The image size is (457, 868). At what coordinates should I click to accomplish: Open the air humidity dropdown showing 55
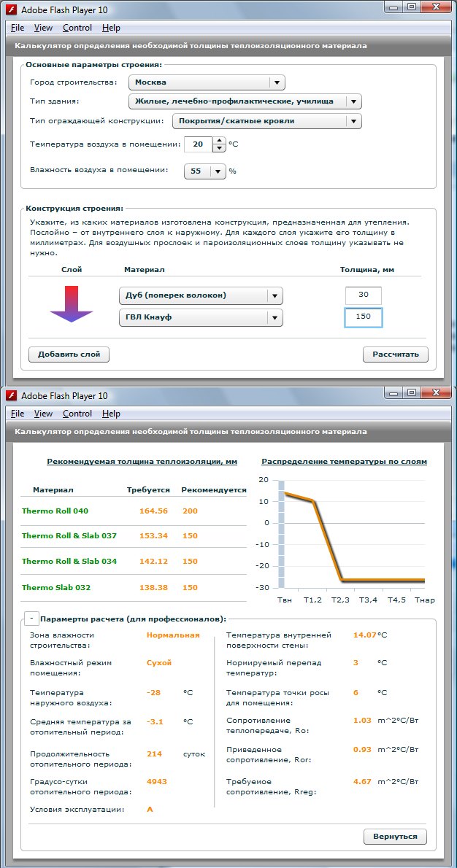coord(205,171)
